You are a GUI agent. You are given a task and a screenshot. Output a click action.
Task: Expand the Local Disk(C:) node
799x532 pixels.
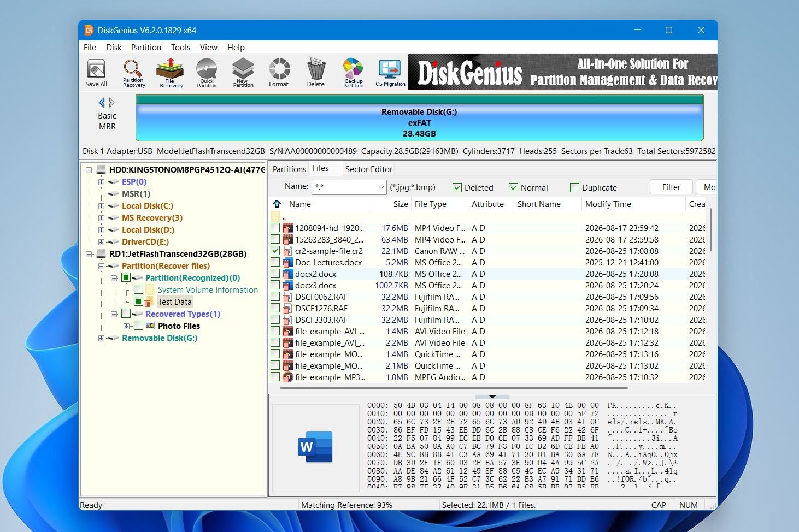[101, 206]
